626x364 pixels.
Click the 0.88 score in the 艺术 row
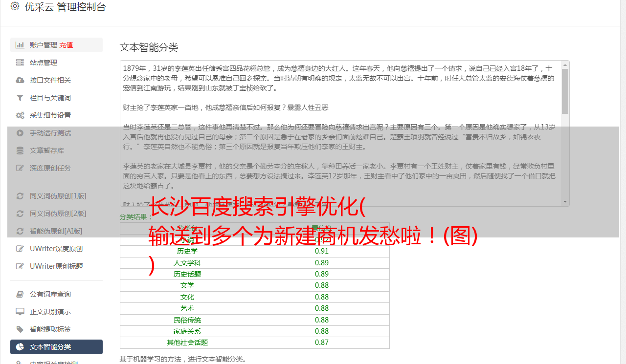pyautogui.click(x=322, y=308)
